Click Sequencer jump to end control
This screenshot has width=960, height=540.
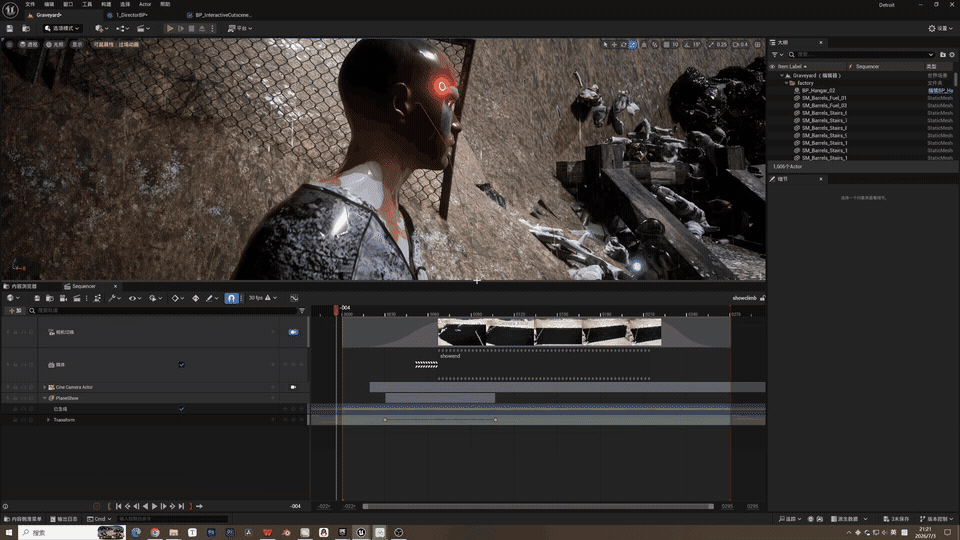(181, 506)
